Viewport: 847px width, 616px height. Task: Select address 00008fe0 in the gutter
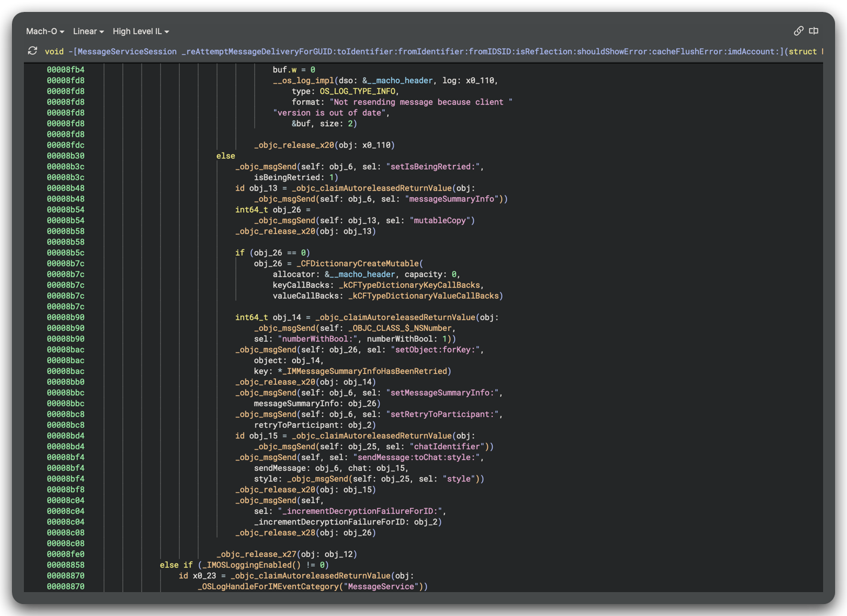pyautogui.click(x=66, y=554)
